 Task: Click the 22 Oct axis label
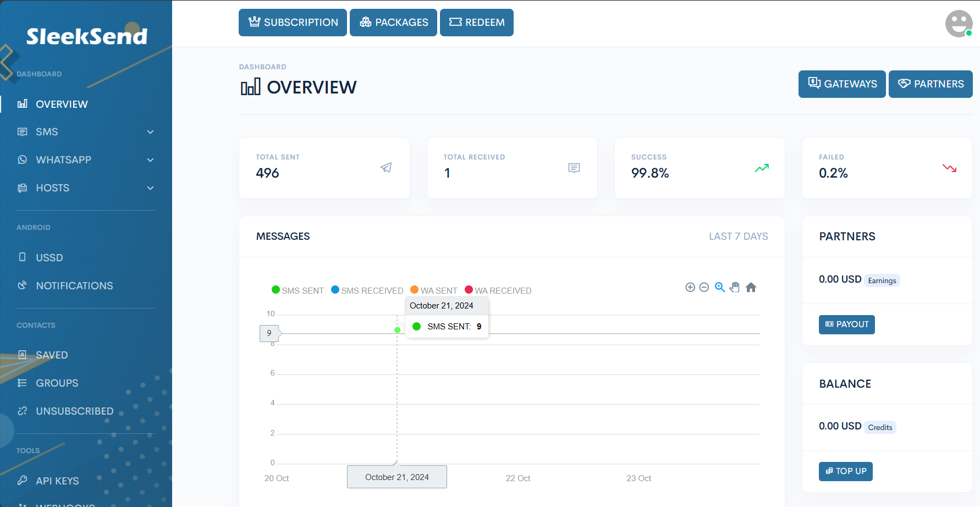click(518, 478)
